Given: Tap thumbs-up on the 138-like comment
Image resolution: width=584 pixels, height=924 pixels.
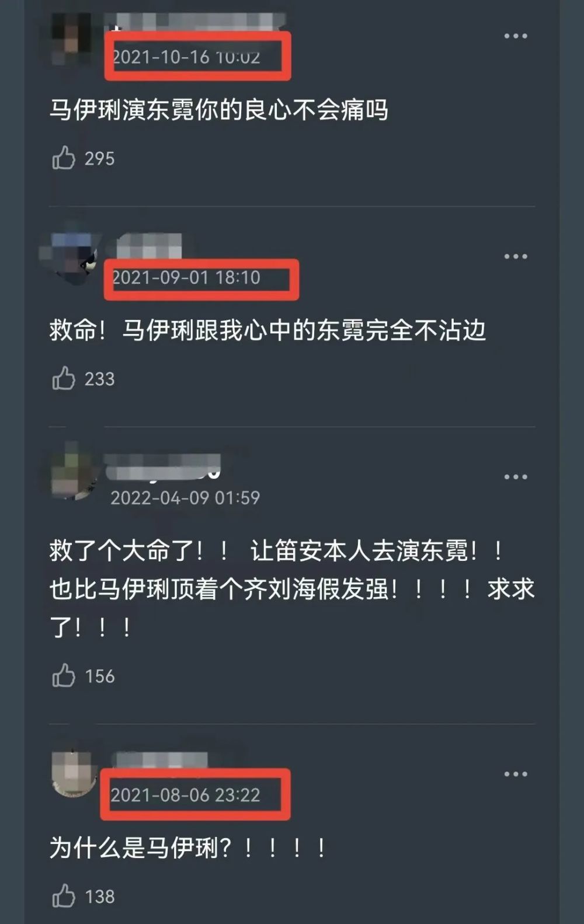Looking at the screenshot, I should click(x=64, y=896).
